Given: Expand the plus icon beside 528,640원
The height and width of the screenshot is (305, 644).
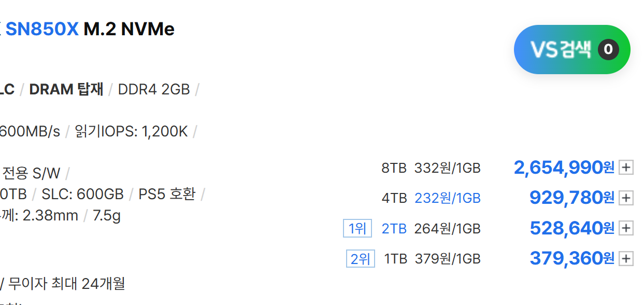Looking at the screenshot, I should click(626, 228).
